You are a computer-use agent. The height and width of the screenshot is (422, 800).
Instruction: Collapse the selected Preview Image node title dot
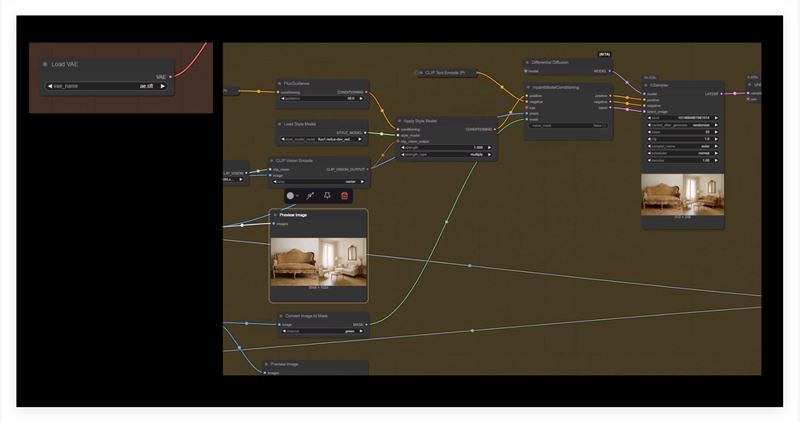(276, 215)
